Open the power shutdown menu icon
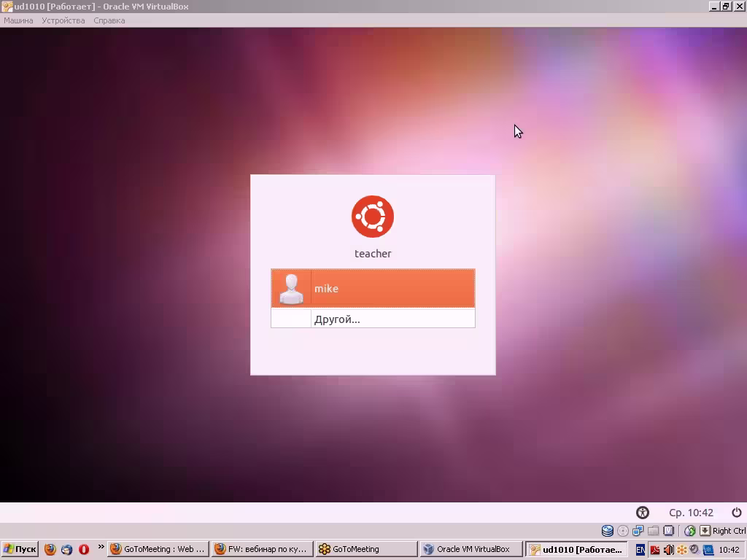Screen dimensions: 747x560 point(737,513)
